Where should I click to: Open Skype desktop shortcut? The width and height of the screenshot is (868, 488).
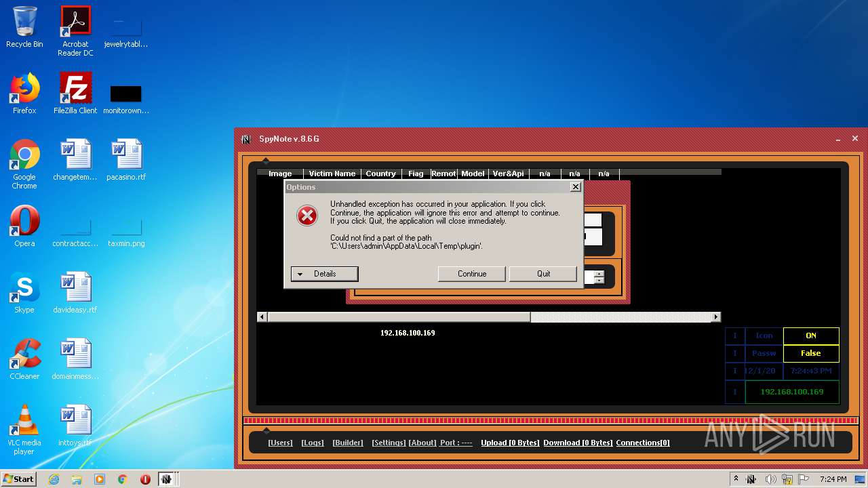click(24, 293)
